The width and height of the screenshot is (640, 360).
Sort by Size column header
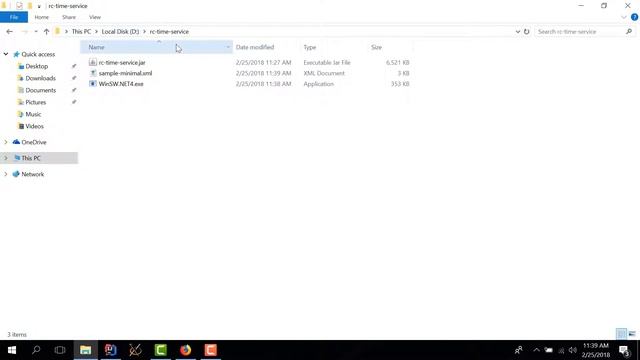376,47
